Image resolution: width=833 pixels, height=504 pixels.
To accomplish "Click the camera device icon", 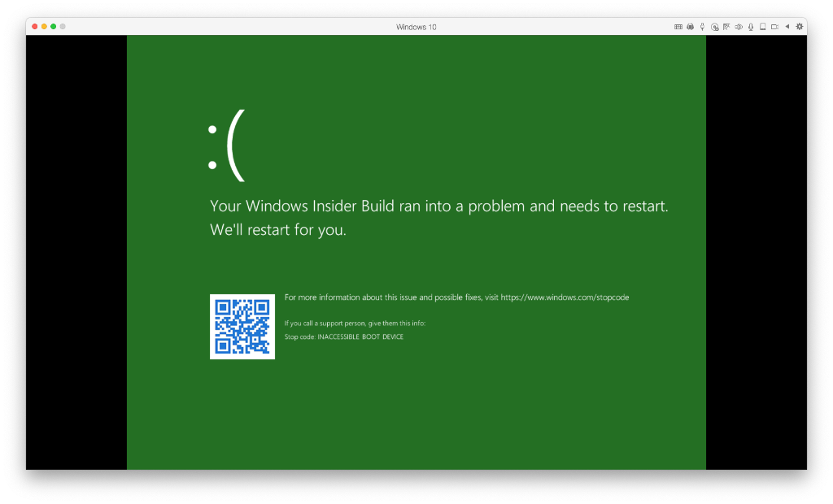I will point(774,27).
